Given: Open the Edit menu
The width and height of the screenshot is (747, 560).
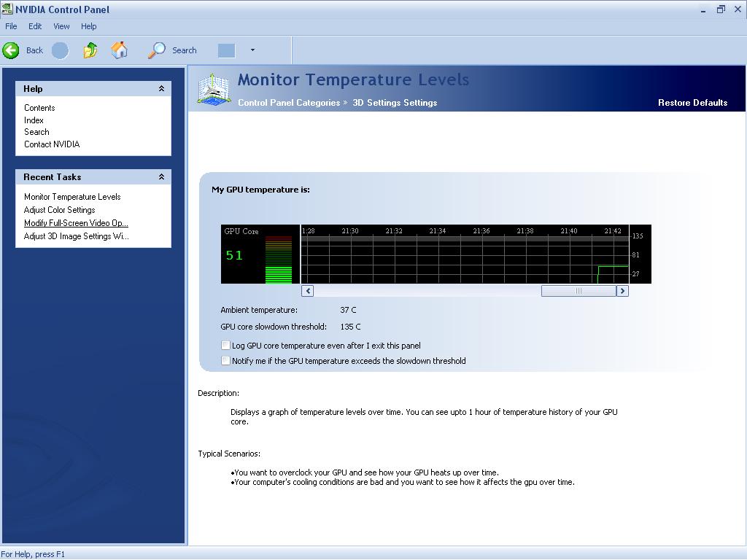Looking at the screenshot, I should coord(35,26).
